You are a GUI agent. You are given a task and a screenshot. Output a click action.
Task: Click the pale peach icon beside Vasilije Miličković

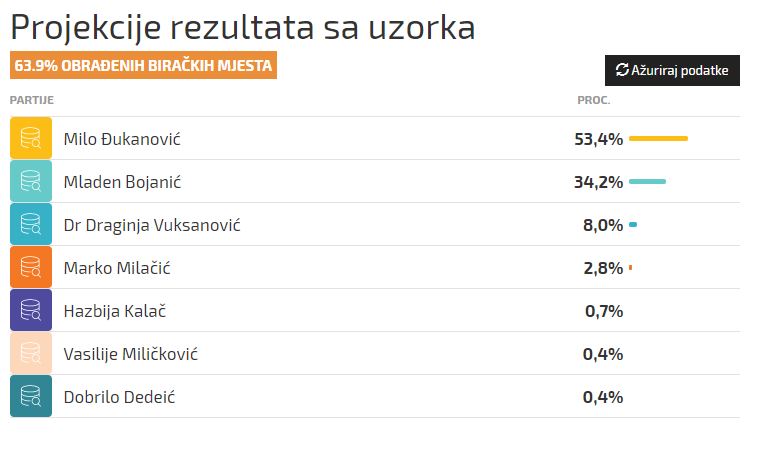31,353
